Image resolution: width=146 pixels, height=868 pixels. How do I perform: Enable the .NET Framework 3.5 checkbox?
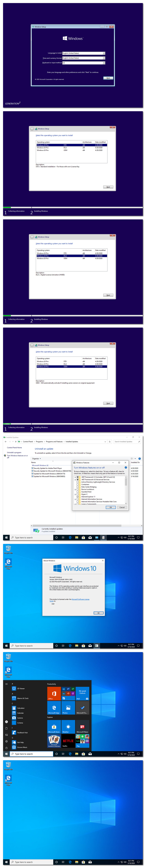click(x=78, y=477)
